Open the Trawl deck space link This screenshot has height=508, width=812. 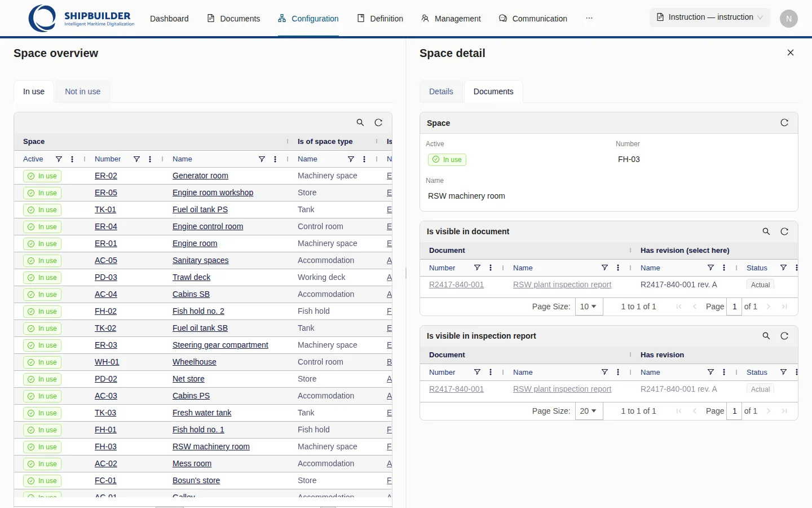pos(191,277)
